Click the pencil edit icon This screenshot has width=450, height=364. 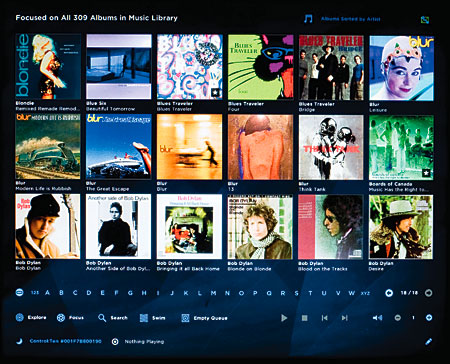coord(429,341)
